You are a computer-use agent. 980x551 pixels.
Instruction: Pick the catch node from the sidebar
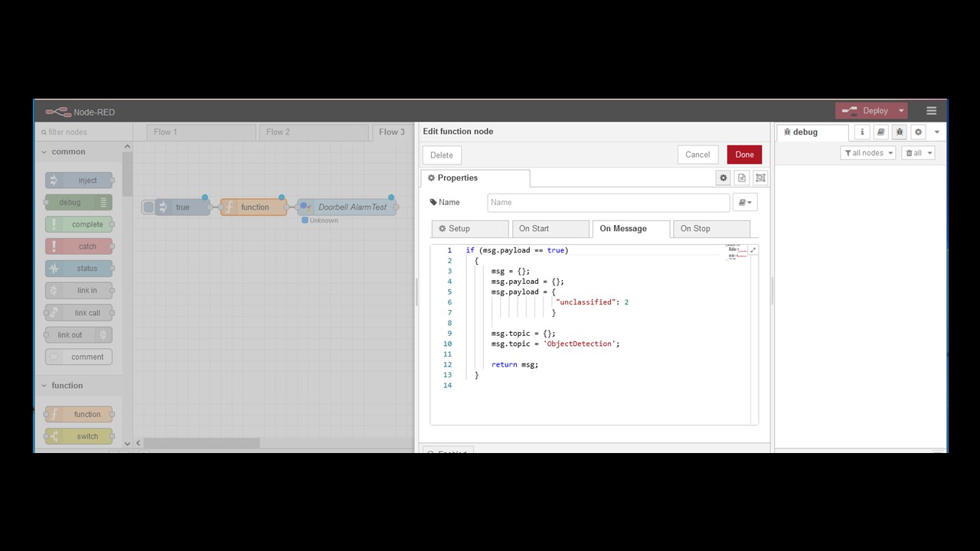coord(79,246)
